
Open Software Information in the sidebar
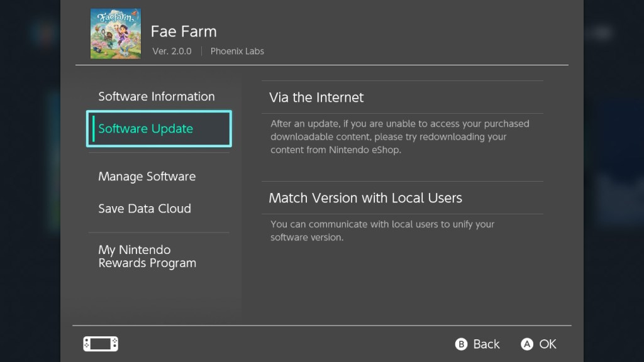(157, 96)
